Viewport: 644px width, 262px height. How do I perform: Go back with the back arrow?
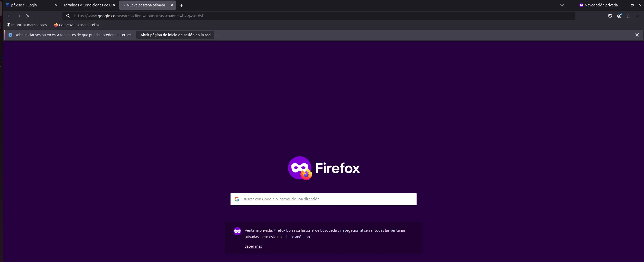(x=9, y=16)
